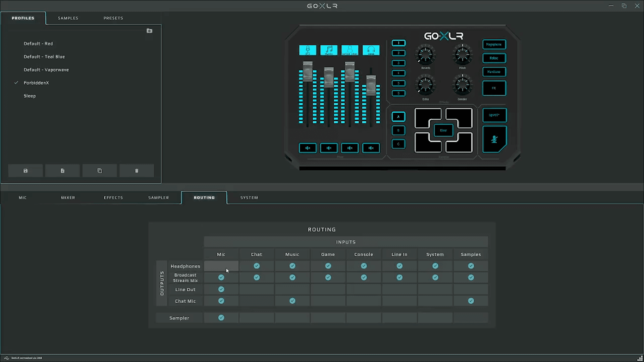Open the Sampler tab
Image resolution: width=644 pixels, height=362 pixels.
159,198
